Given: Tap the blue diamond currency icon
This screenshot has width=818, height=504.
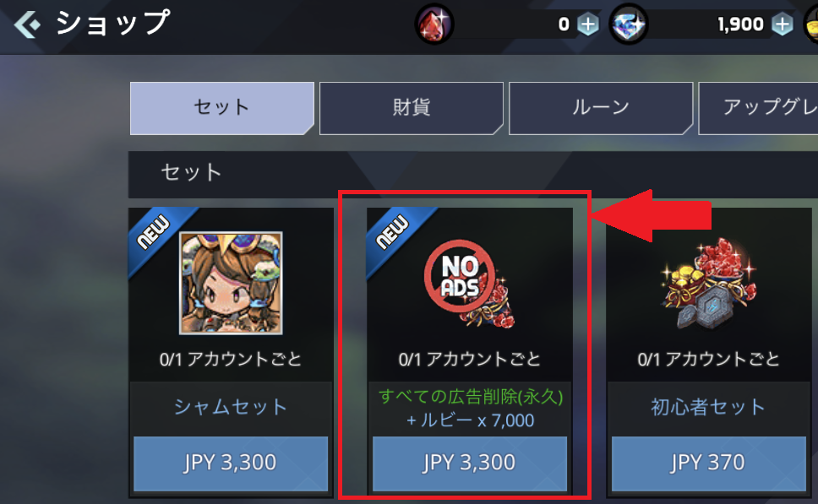Looking at the screenshot, I should coord(629,24).
